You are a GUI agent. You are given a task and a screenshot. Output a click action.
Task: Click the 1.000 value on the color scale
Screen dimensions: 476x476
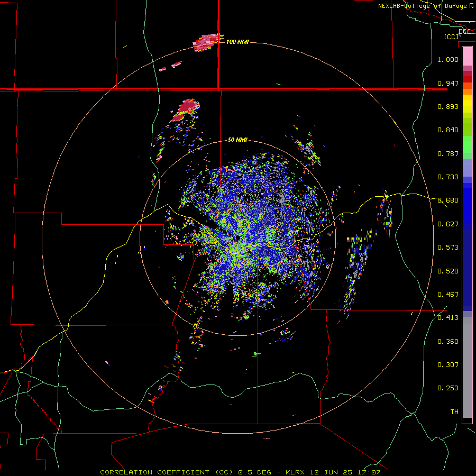tap(448, 59)
